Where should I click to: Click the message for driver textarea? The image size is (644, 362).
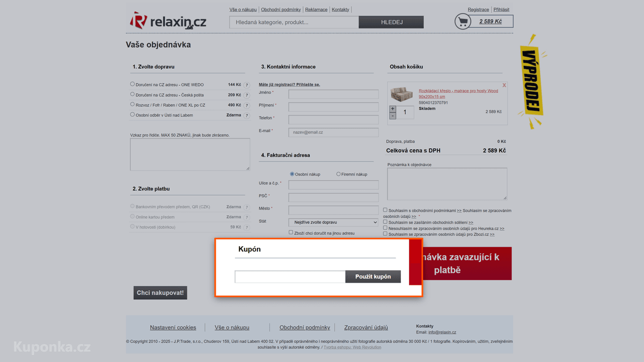190,154
